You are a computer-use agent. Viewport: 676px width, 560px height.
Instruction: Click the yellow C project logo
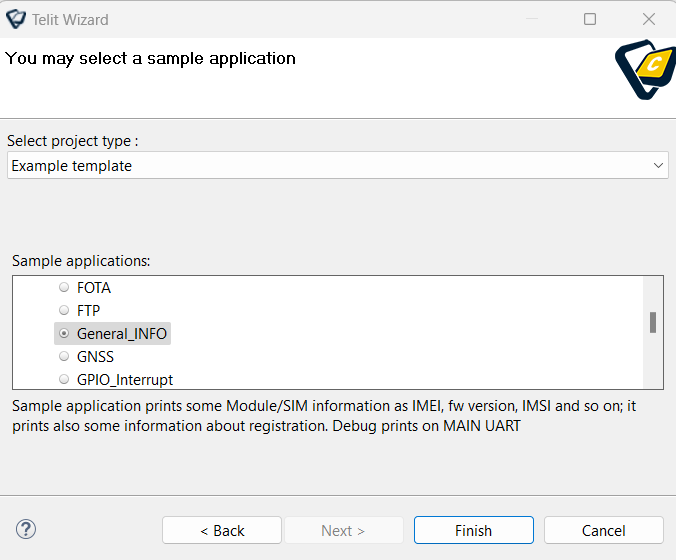(x=645, y=69)
